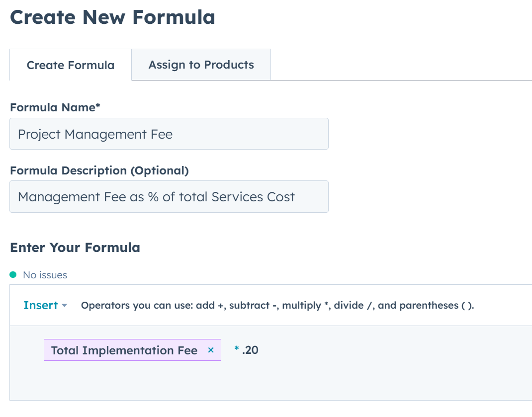This screenshot has width=532, height=417.
Task: Click the Formula Name input field
Action: pyautogui.click(x=169, y=134)
